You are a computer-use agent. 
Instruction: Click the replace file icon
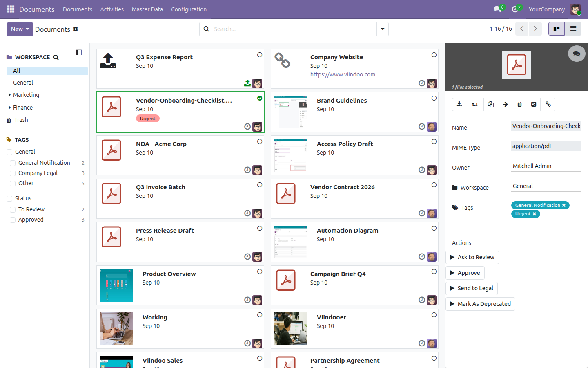(x=475, y=104)
